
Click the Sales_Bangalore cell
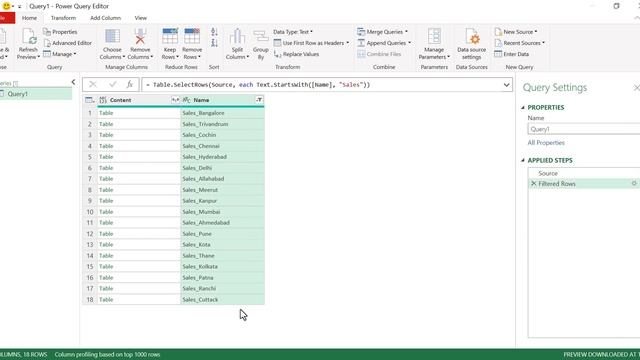222,113
